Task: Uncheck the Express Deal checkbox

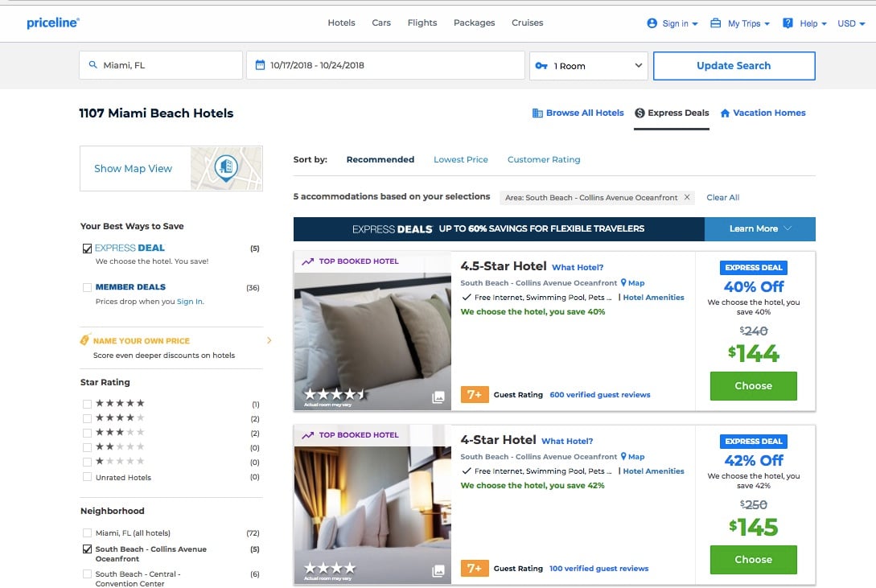Action: coord(87,249)
